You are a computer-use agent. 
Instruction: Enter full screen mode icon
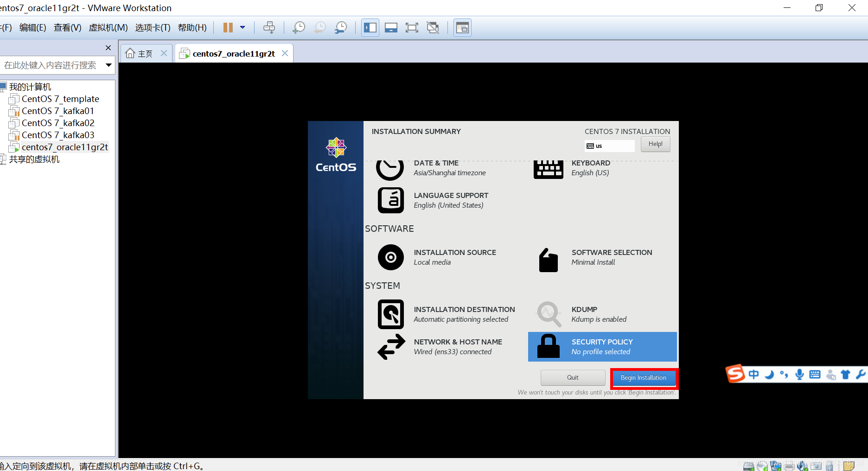click(412, 28)
